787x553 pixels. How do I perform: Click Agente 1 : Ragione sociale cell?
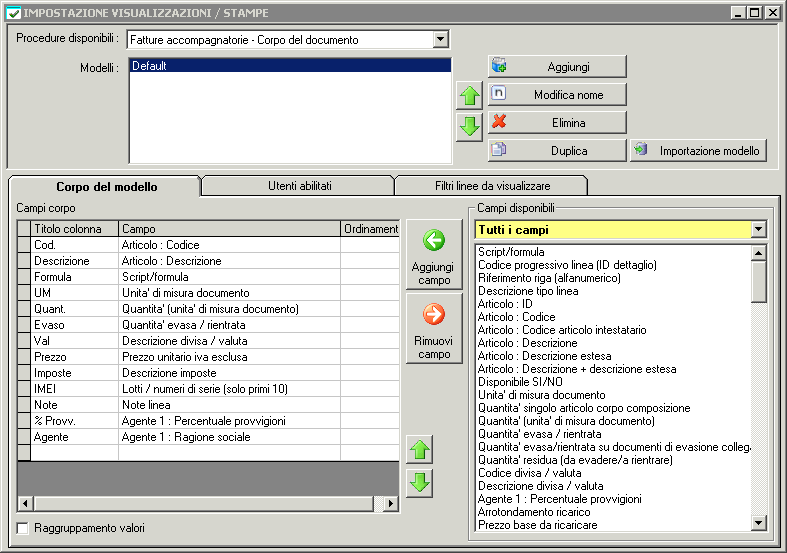229,437
